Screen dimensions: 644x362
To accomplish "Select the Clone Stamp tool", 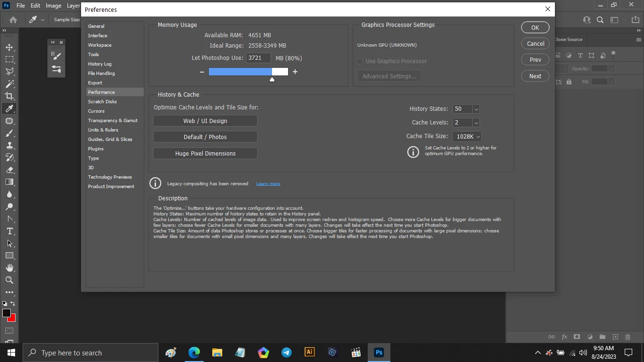I will point(9,145).
